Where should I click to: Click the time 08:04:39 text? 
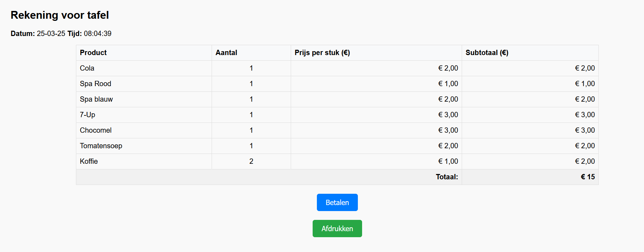pyautogui.click(x=98, y=34)
